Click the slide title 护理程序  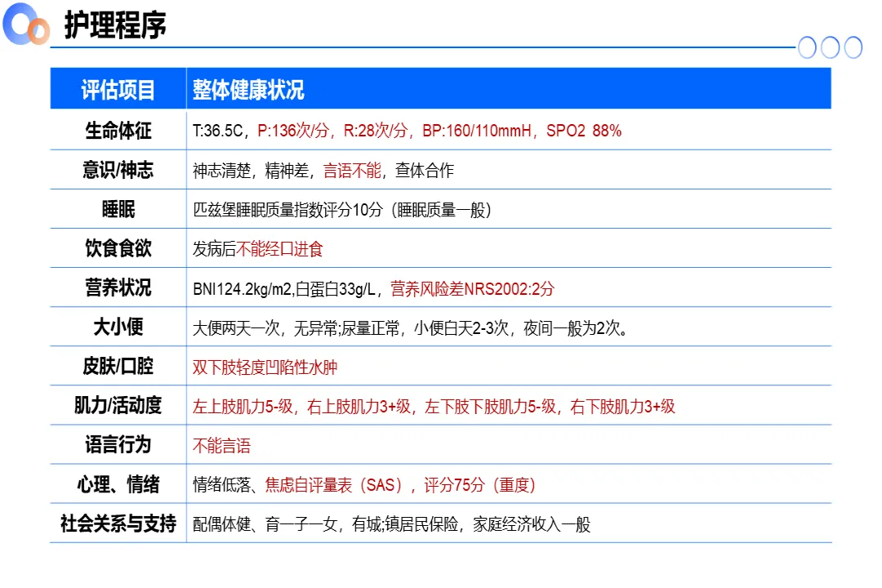click(115, 24)
